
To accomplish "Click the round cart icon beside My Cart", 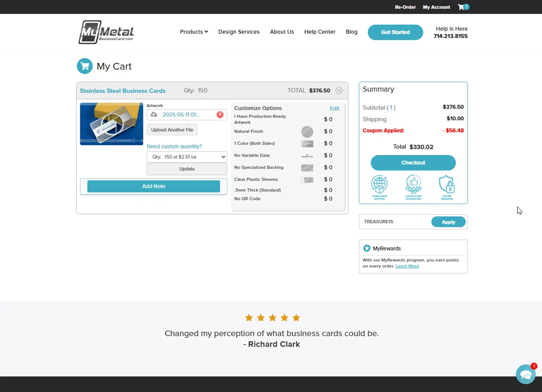I will [85, 66].
